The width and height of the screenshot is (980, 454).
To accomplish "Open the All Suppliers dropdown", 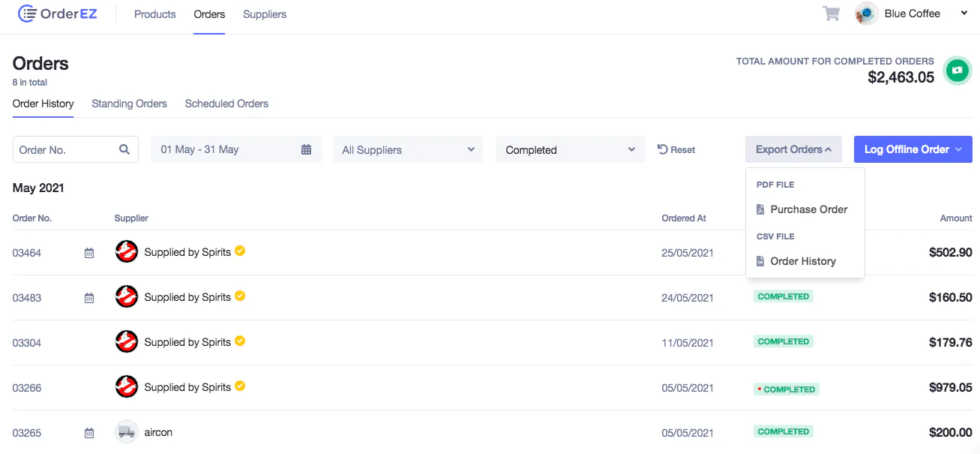I will (409, 149).
